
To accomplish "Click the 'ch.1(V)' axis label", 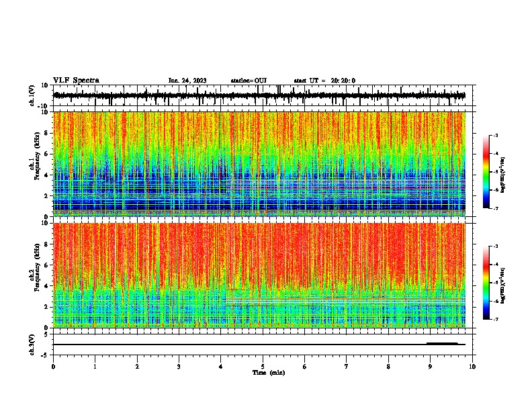I will 32,95.
